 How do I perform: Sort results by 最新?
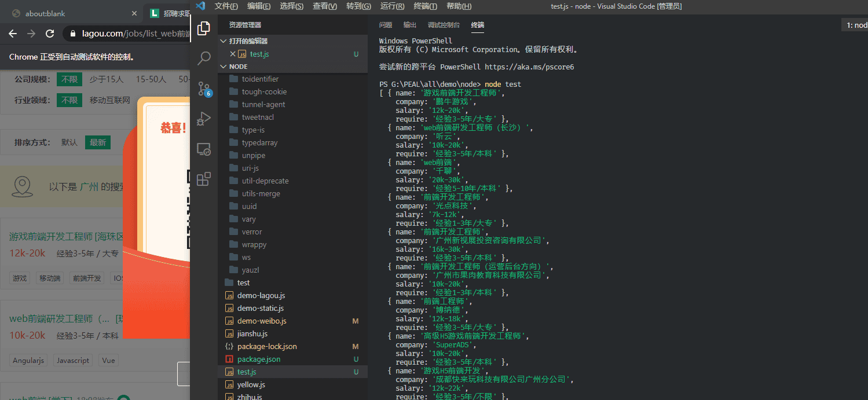coord(98,142)
